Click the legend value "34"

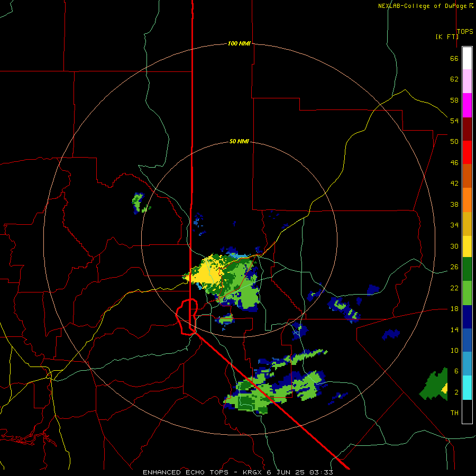tap(454, 225)
